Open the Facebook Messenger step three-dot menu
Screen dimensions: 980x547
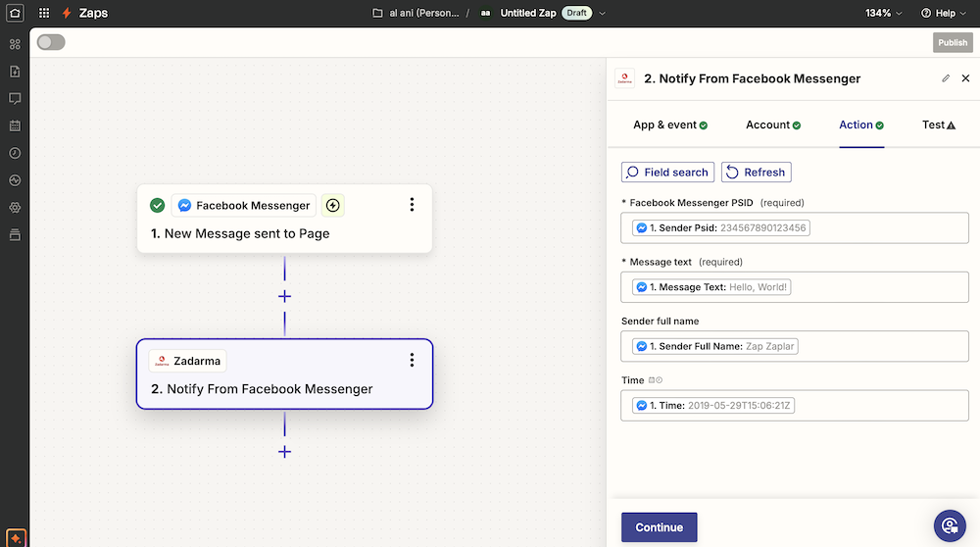coord(412,205)
